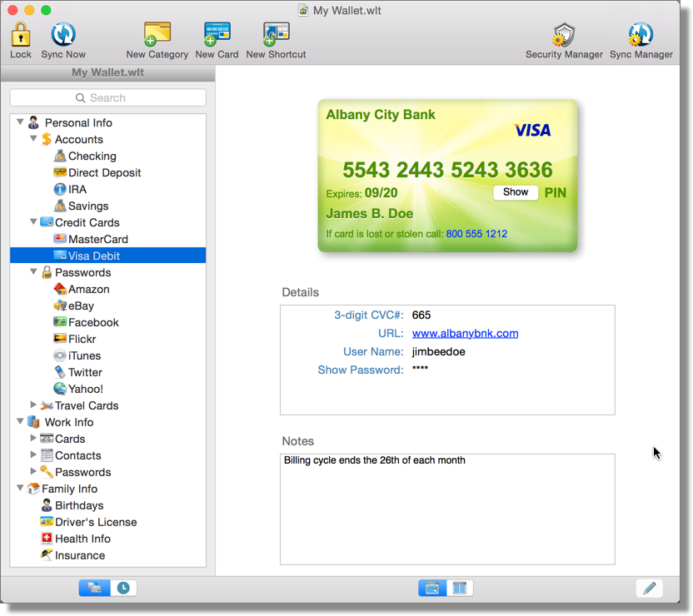Click the pencil edit icon at bottom right

(x=649, y=588)
